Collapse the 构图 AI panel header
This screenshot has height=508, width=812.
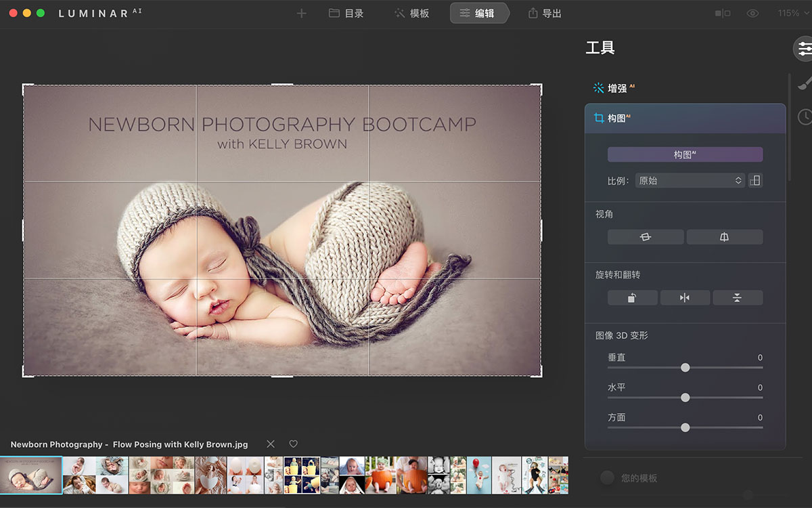pyautogui.click(x=685, y=119)
